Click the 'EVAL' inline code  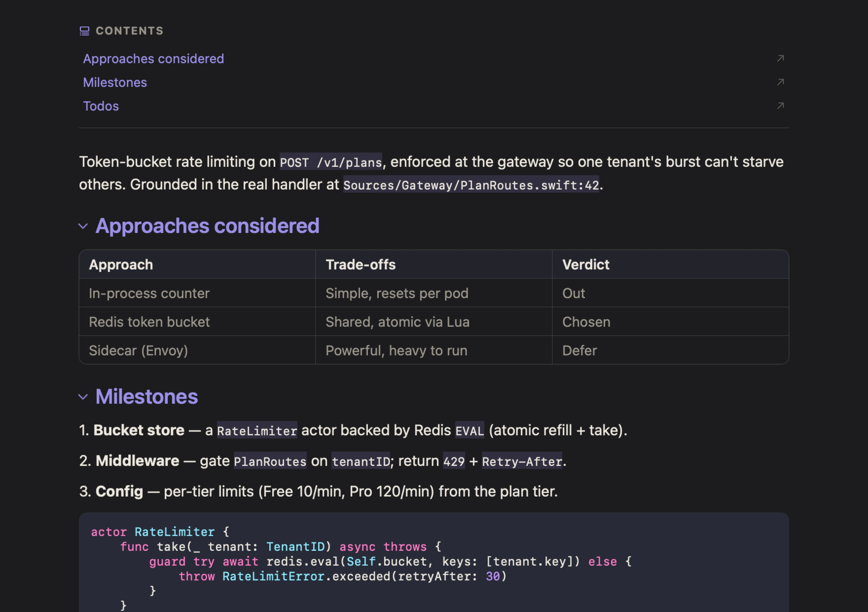pos(470,430)
